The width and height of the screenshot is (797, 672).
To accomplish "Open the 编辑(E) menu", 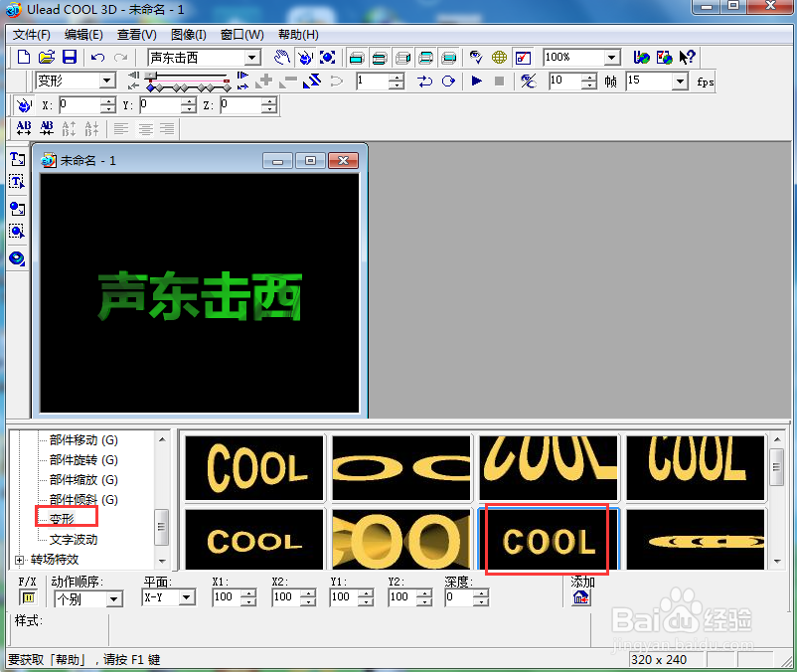I will click(83, 35).
